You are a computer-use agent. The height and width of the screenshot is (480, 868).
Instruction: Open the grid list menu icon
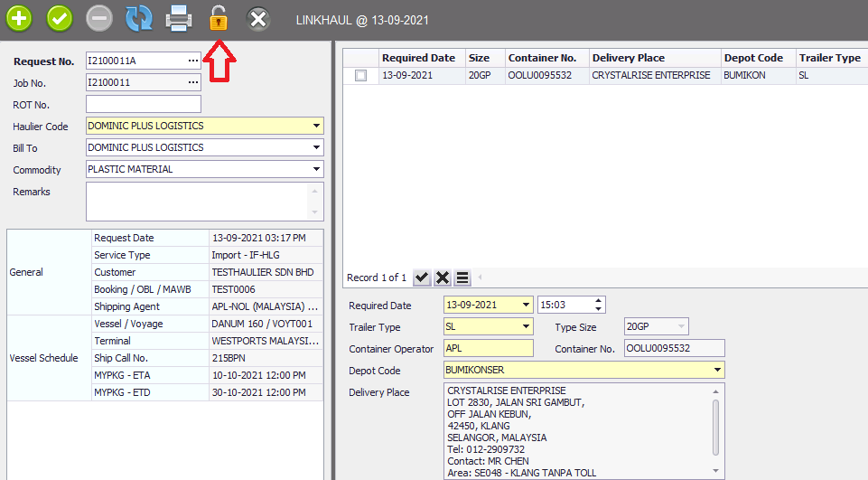click(x=462, y=278)
